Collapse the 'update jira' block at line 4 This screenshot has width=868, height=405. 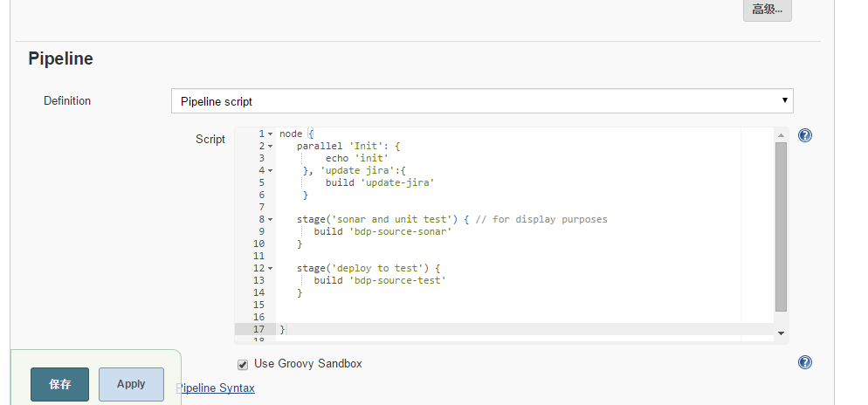pos(271,170)
